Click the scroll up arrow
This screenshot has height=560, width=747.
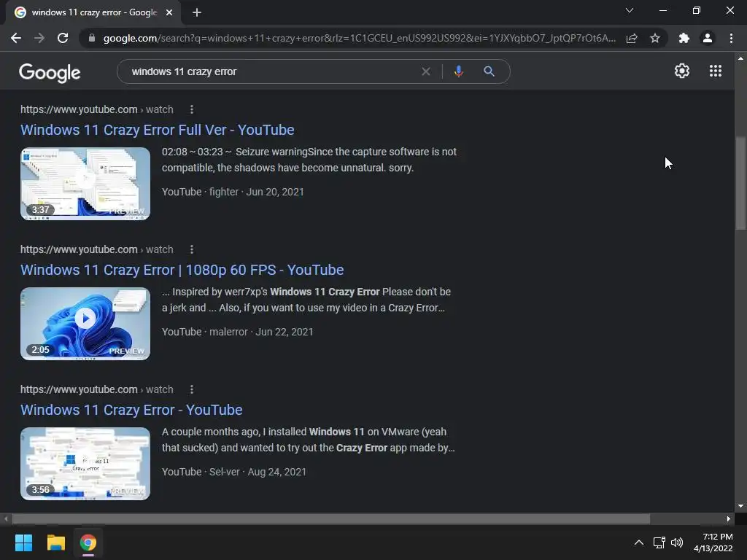point(740,58)
